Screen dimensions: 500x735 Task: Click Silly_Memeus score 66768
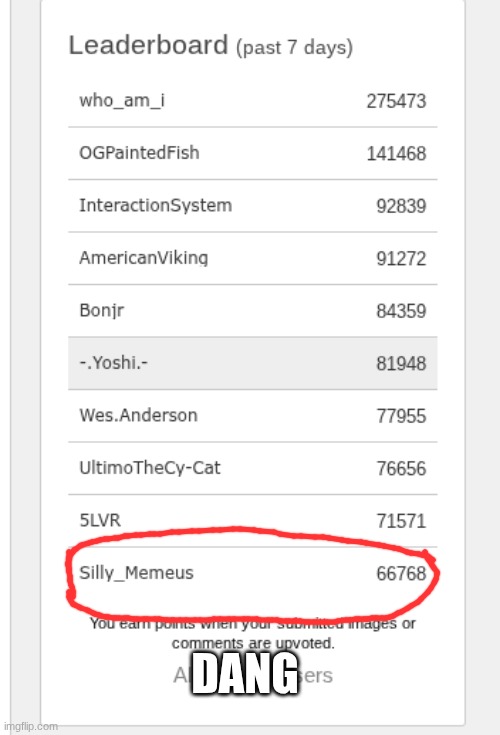coord(402,574)
